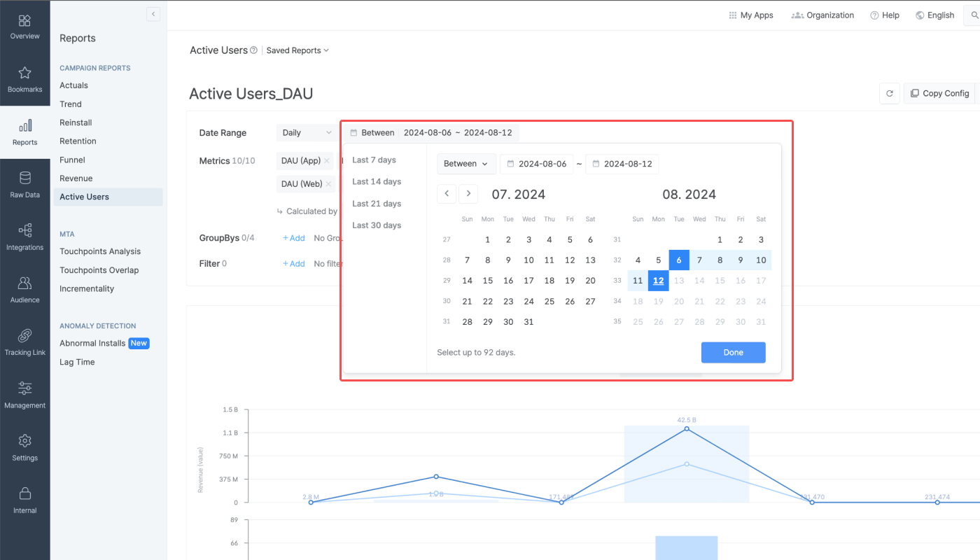
Task: Collapse the Reports side panel
Action: click(153, 14)
